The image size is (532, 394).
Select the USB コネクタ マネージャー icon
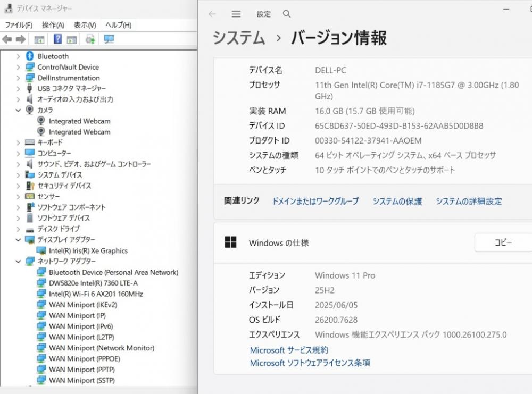(30, 88)
